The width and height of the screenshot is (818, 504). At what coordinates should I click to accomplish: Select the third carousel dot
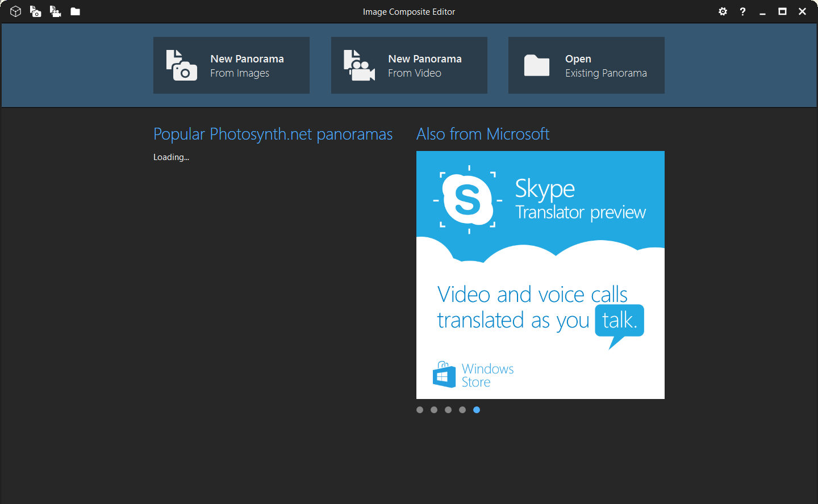(x=448, y=410)
